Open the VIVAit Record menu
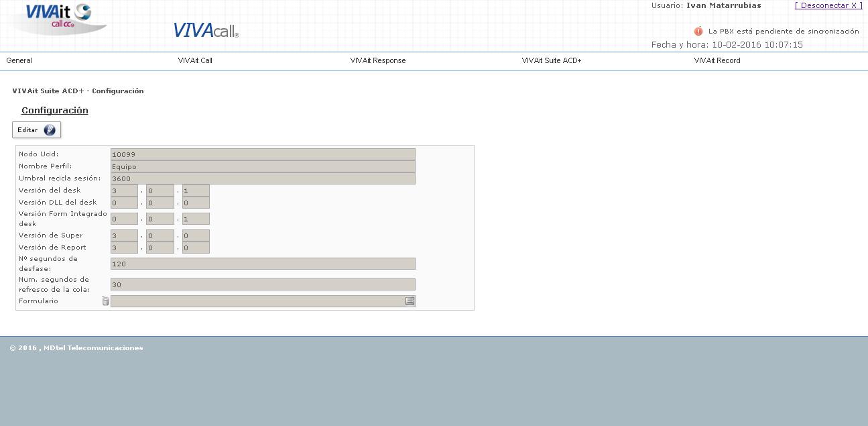Viewport: 868px width, 426px height. (x=717, y=60)
